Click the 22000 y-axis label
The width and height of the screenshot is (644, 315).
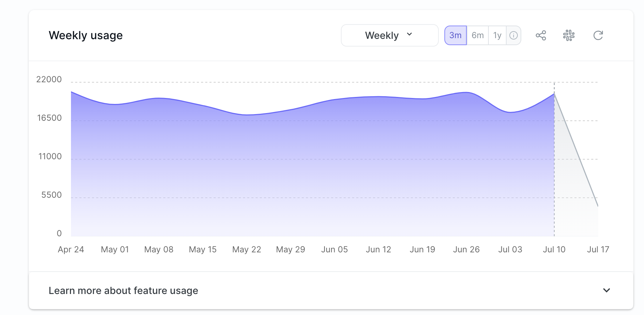tap(49, 79)
